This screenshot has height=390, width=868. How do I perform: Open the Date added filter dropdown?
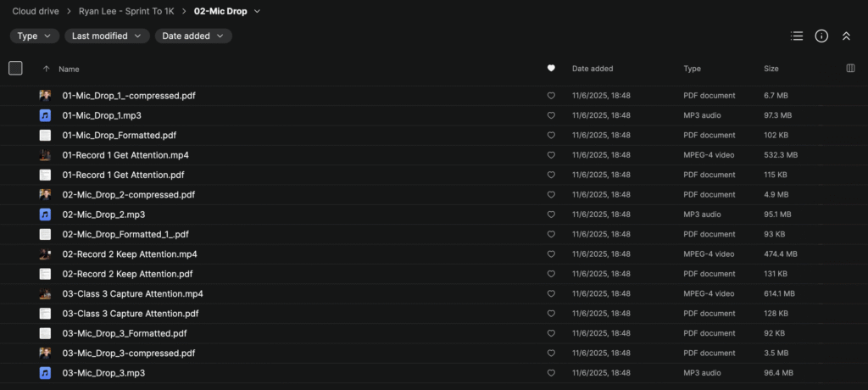193,36
